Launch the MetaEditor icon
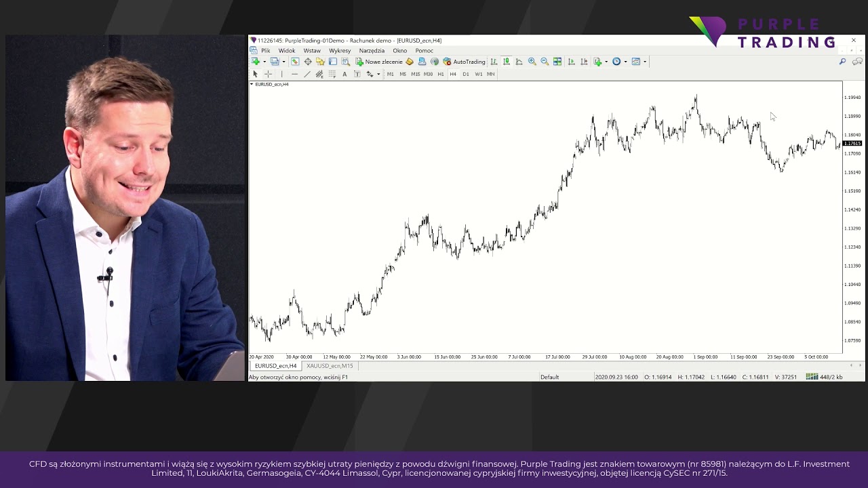The width and height of the screenshot is (868, 488). (410, 62)
